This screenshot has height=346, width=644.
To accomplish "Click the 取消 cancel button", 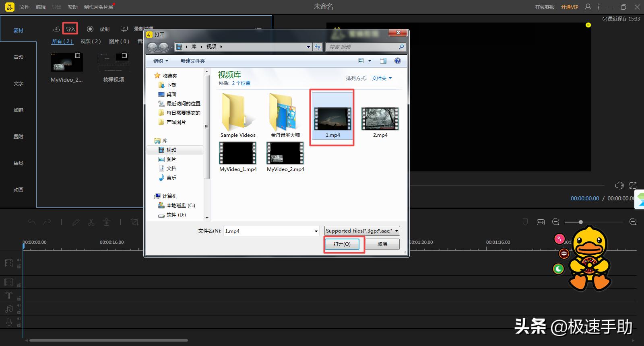I will pyautogui.click(x=382, y=244).
